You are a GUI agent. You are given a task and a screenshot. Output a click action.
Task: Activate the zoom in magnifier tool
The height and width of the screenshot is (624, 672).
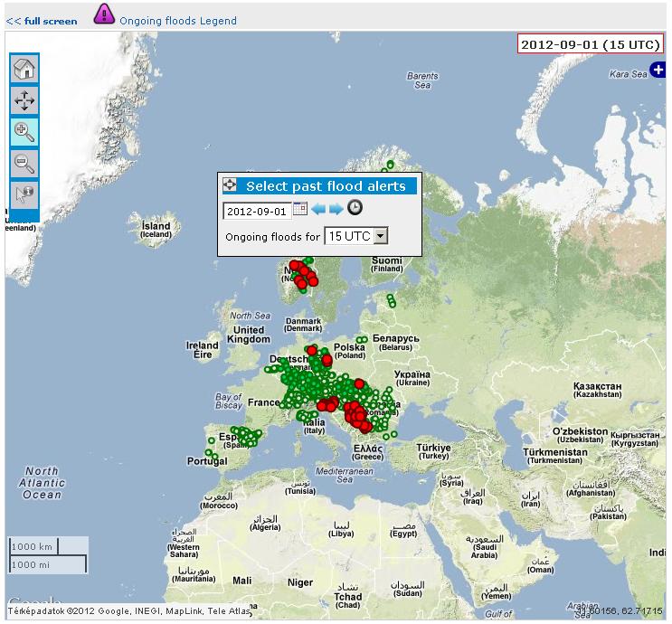(x=24, y=132)
